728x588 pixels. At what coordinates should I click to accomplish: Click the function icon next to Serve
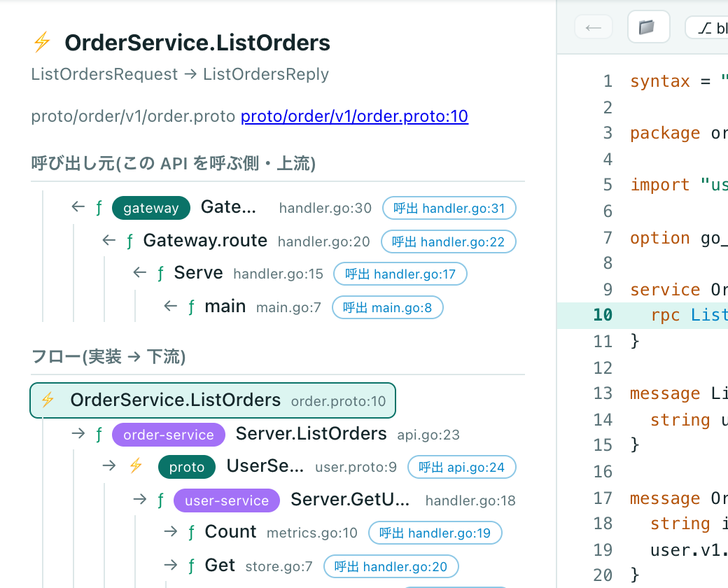[x=160, y=274]
